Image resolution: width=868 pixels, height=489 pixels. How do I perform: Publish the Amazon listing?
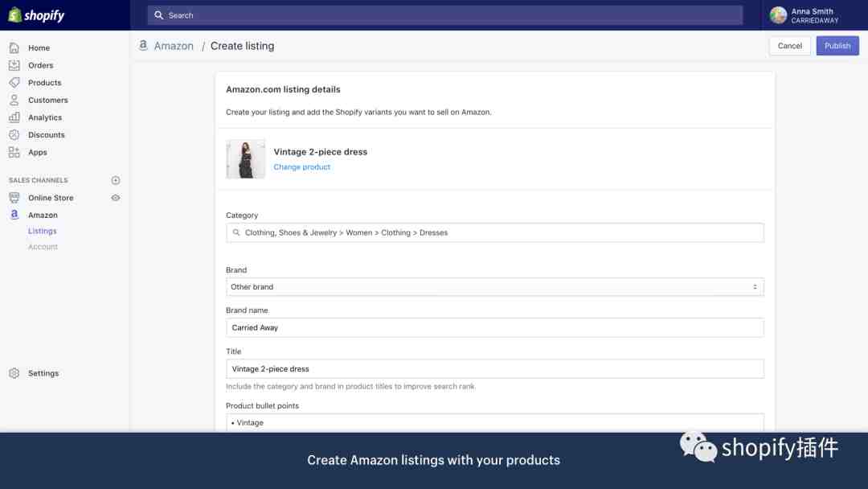[837, 46]
